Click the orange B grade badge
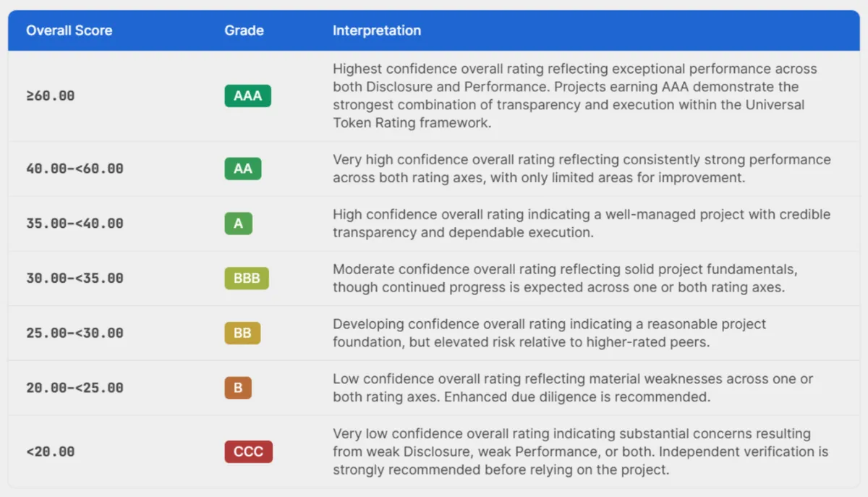Screen dimensions: 868x497 tap(238, 388)
